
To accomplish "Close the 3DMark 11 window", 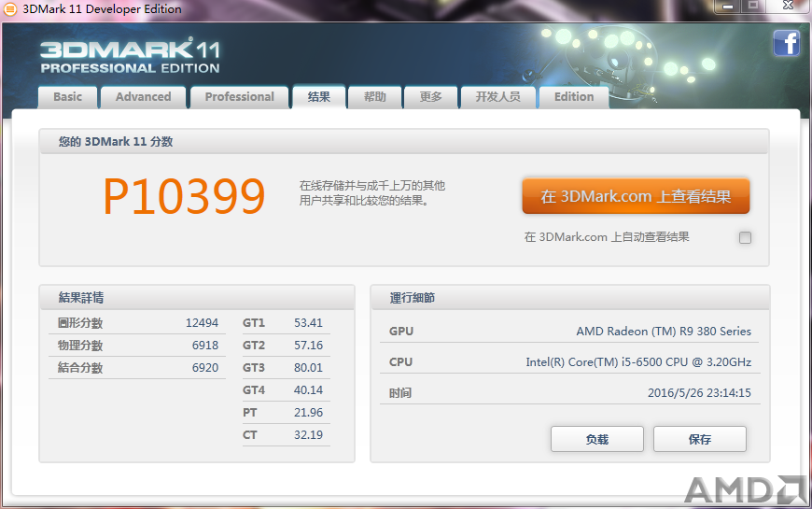I will (x=788, y=7).
